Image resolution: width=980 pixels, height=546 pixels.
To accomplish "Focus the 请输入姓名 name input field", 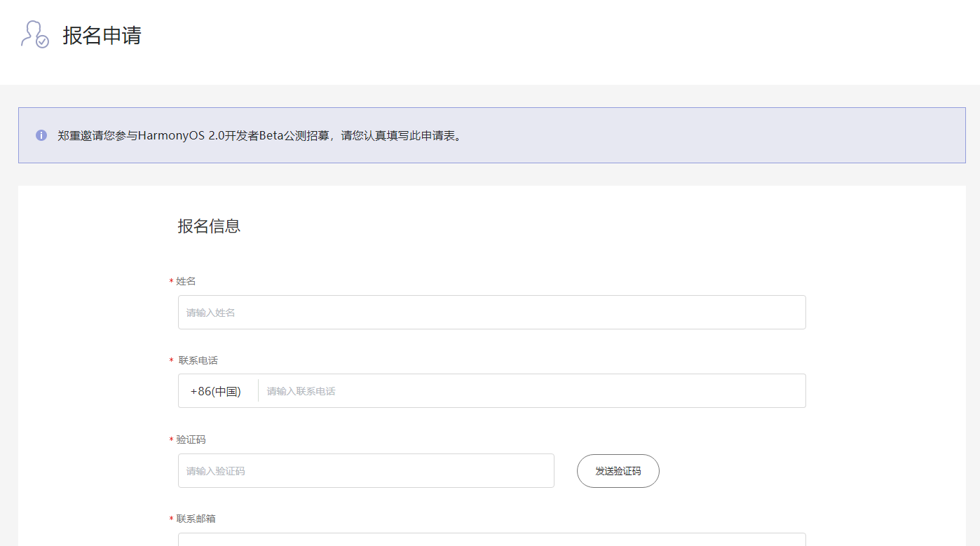I will coord(491,312).
